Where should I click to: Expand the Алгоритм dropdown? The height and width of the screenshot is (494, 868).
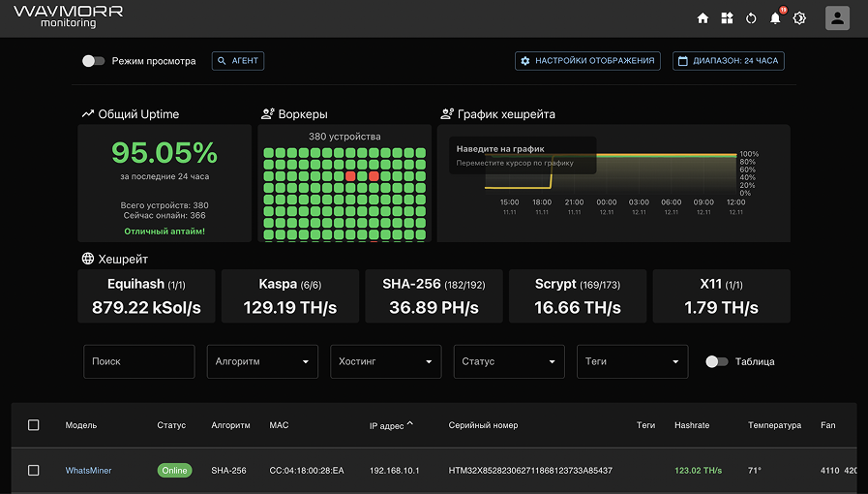click(x=262, y=361)
